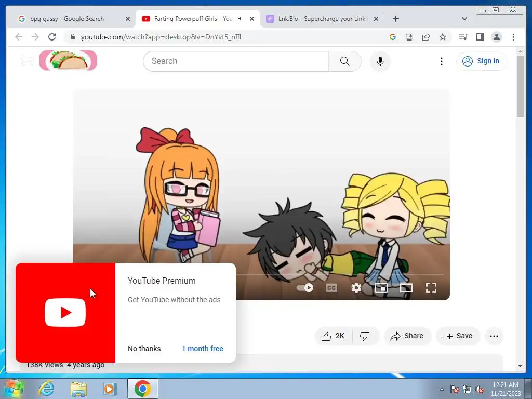Launch Internet Explorer from taskbar
Screen dimensions: 532x399
46,389
